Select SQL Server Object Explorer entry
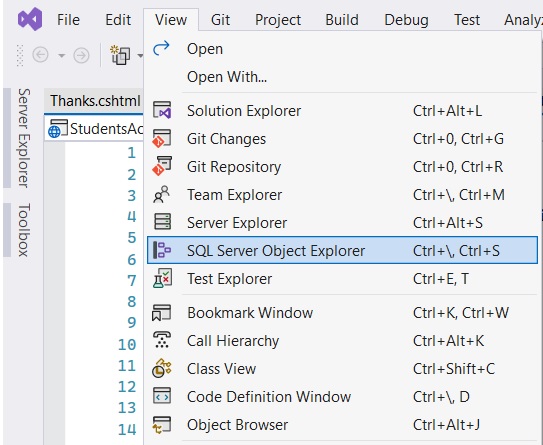The image size is (543, 445). click(x=342, y=250)
